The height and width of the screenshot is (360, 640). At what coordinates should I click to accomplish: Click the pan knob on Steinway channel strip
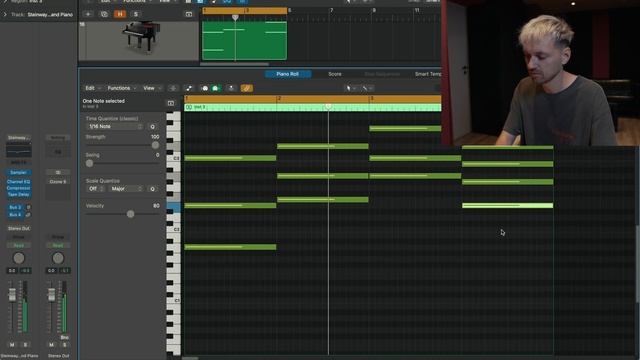(x=18, y=258)
